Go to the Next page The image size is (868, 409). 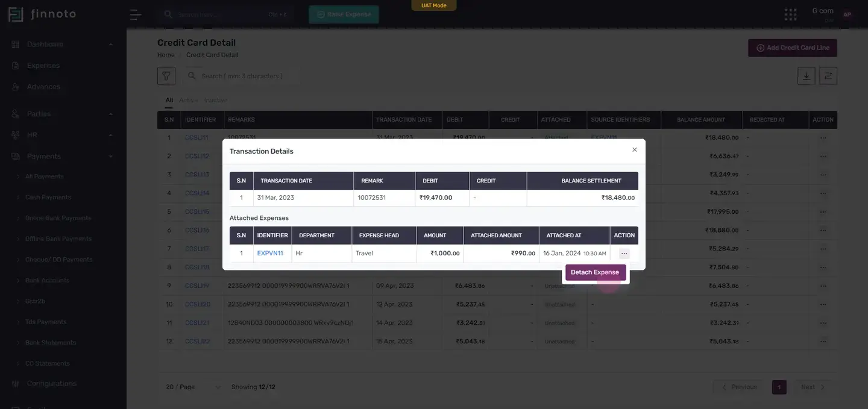(813, 387)
